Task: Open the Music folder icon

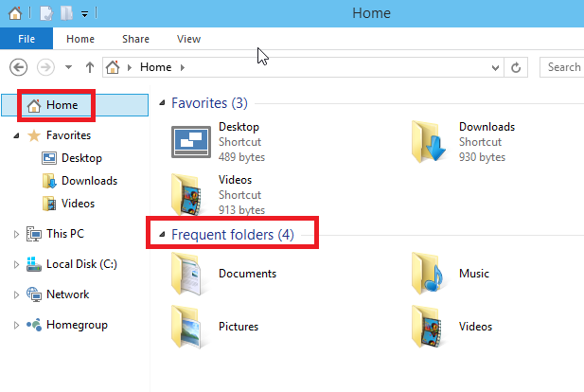Action: 428,274
